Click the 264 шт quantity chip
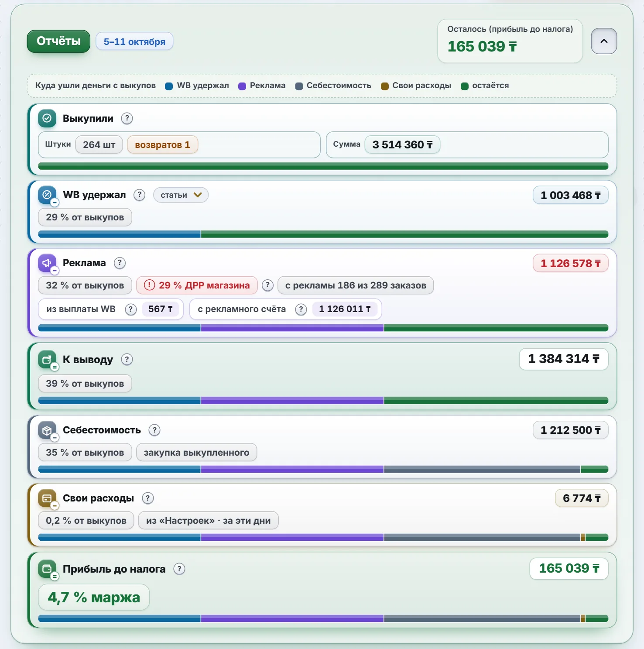 99,145
